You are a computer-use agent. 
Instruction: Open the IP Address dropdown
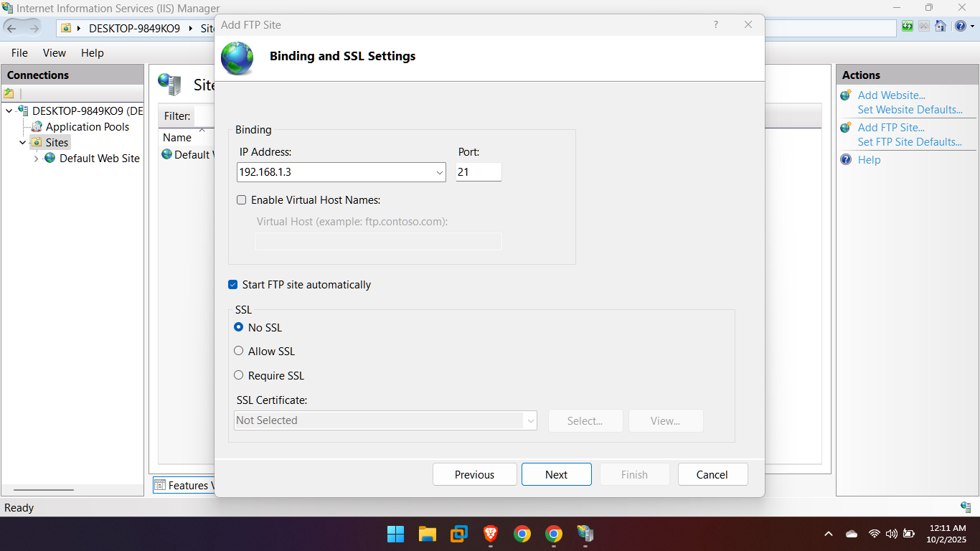[439, 172]
